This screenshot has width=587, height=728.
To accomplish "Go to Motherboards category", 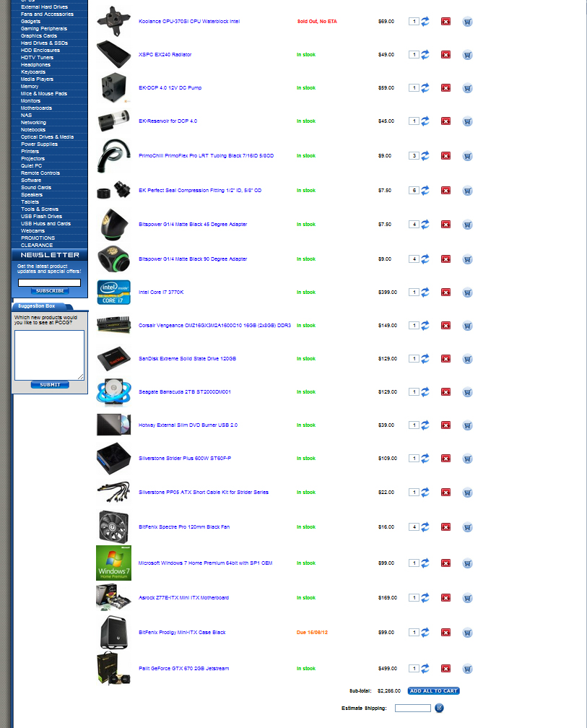I will (36, 108).
